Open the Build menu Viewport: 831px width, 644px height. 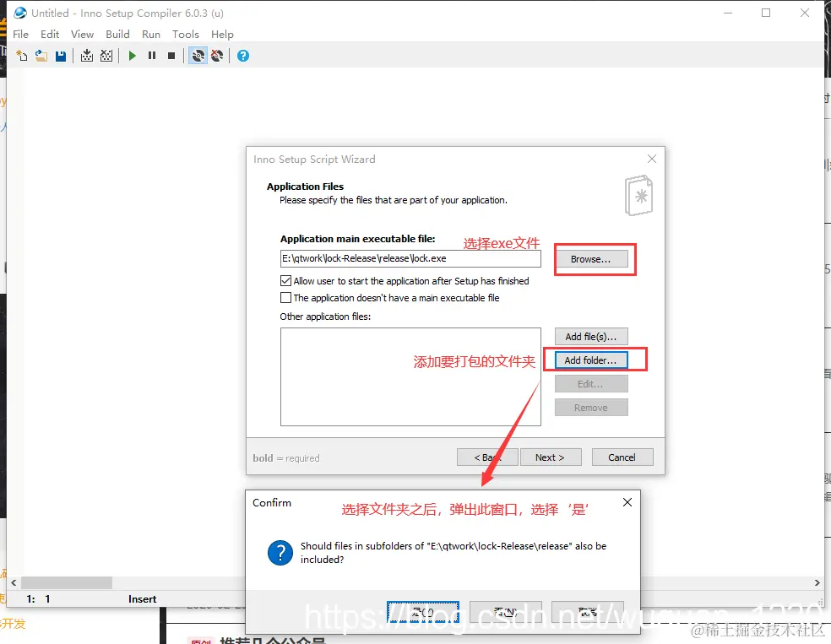pos(117,35)
